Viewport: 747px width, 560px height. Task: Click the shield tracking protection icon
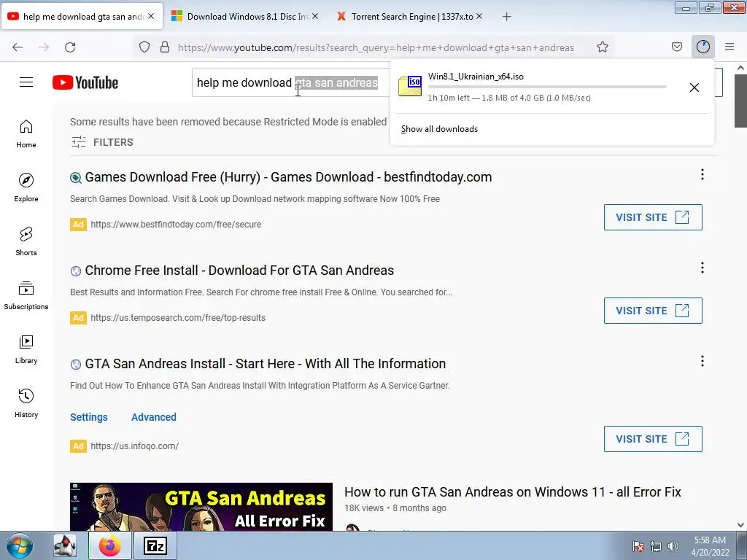(144, 47)
